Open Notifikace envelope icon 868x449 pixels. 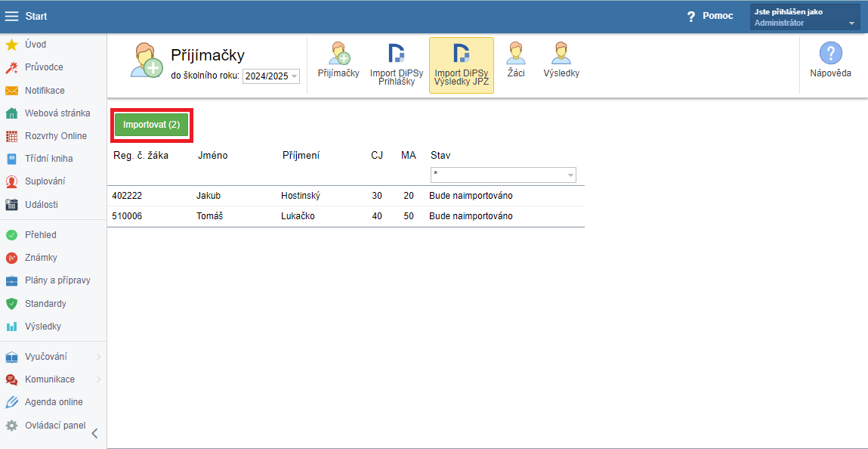(x=11, y=90)
